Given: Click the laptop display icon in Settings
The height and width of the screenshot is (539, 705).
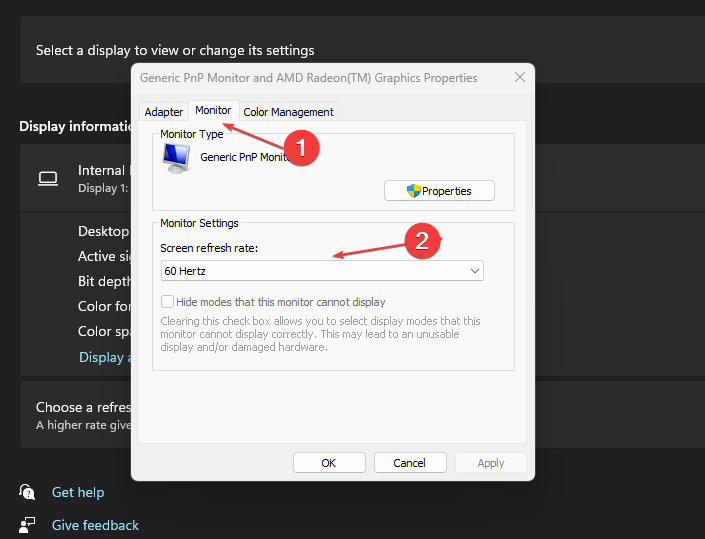Looking at the screenshot, I should point(48,178).
